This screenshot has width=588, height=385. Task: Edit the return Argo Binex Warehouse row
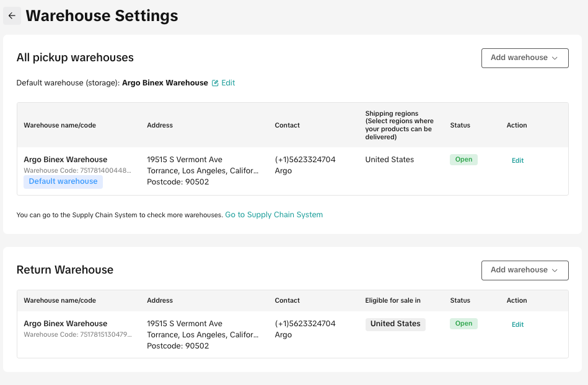point(517,324)
